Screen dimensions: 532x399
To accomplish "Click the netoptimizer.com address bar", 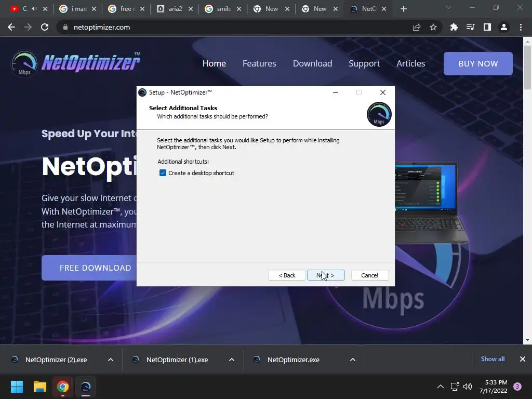I will click(234, 27).
